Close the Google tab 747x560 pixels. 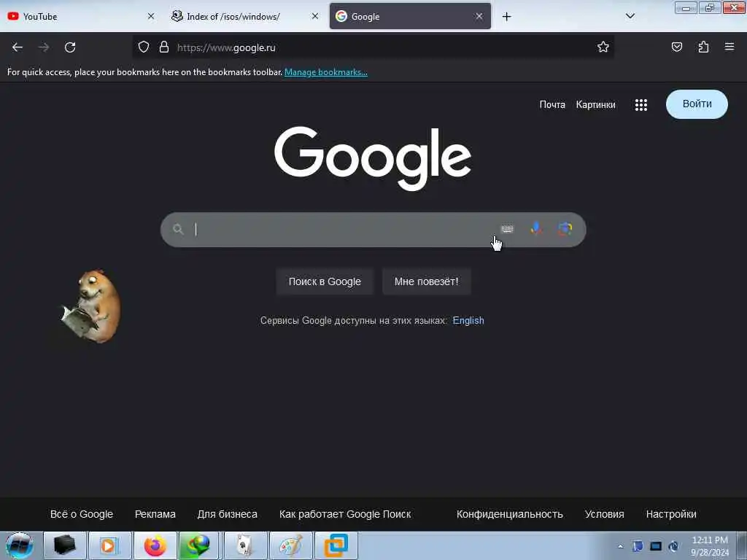(x=479, y=16)
